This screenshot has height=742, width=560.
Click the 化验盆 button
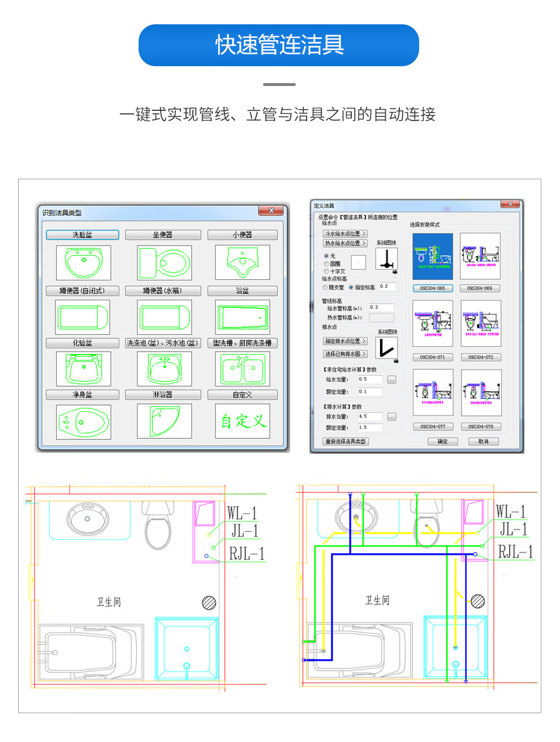click(x=83, y=343)
